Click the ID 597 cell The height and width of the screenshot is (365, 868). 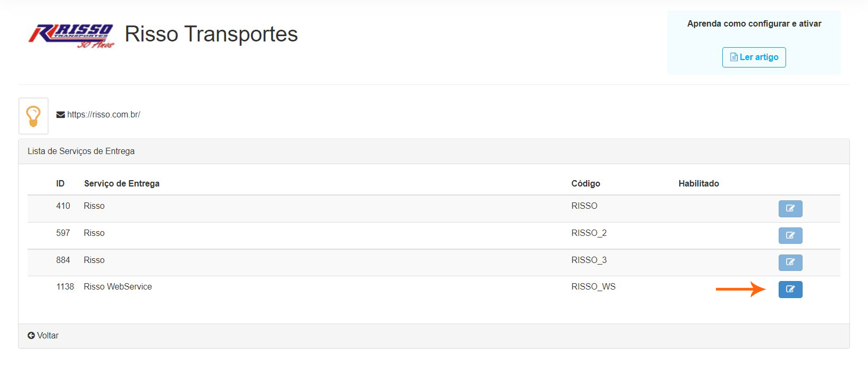[x=63, y=233]
